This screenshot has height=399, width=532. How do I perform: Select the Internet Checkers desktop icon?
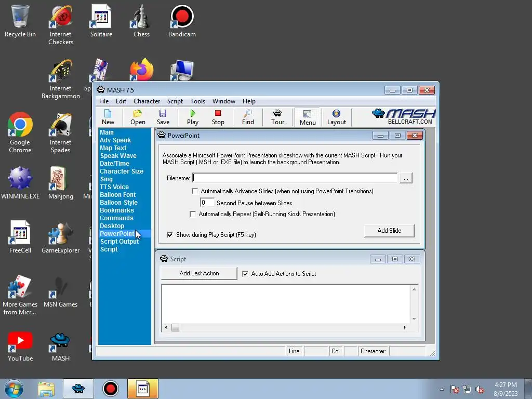60,25
